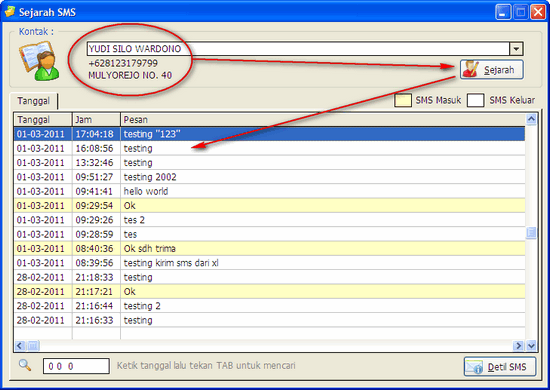Click the date search input field
Image resolution: width=550 pixels, height=390 pixels.
76,366
